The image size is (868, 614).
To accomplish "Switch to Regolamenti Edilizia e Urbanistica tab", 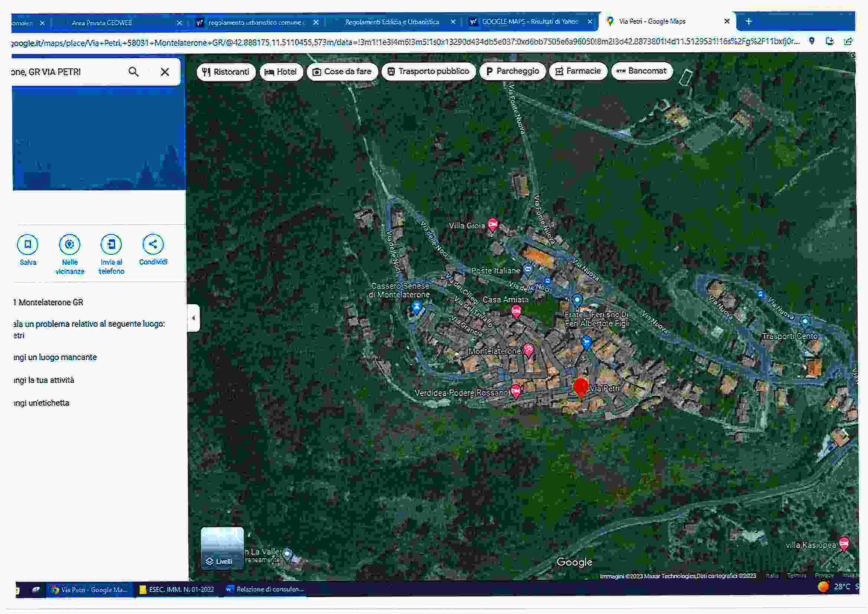I will coord(392,22).
